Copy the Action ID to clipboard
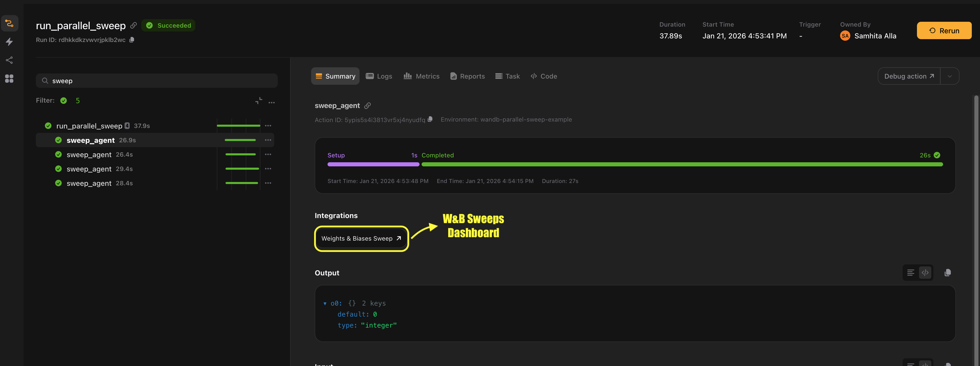 pos(430,119)
